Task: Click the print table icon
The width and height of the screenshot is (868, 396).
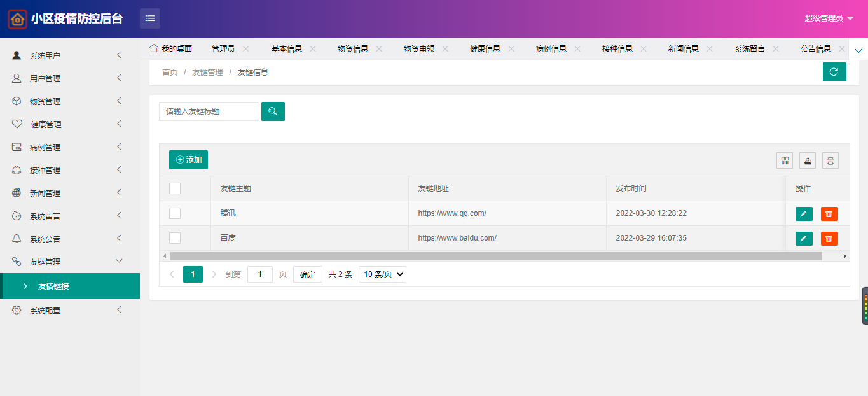Action: click(x=830, y=160)
